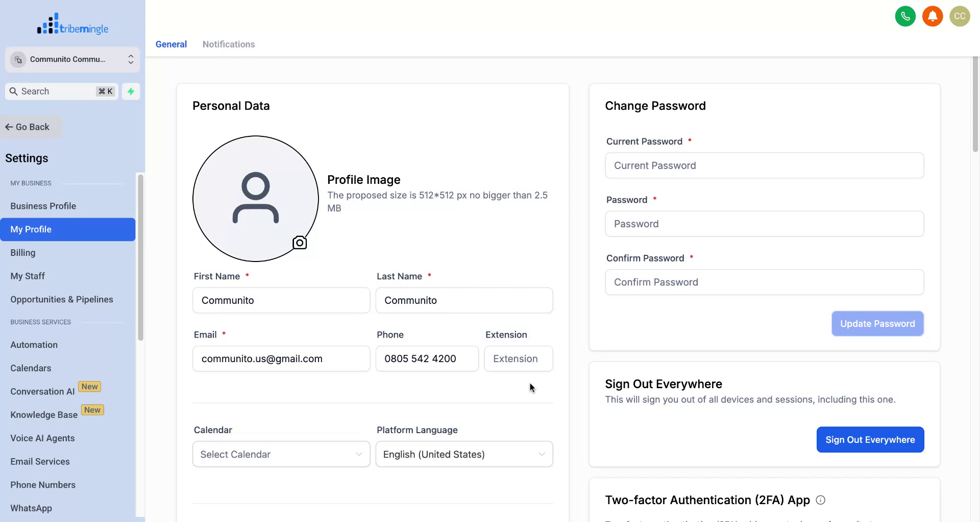Select the General tab
The width and height of the screenshot is (980, 522).
tap(171, 44)
